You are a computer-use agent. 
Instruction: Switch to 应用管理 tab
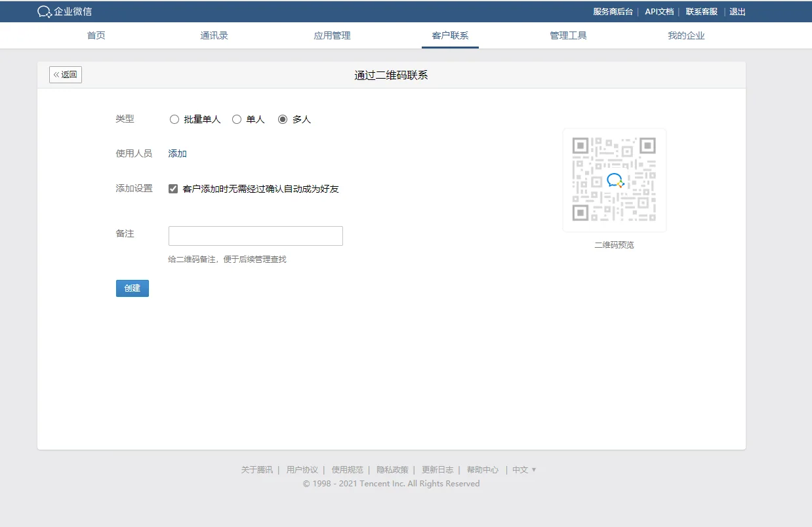pyautogui.click(x=333, y=35)
